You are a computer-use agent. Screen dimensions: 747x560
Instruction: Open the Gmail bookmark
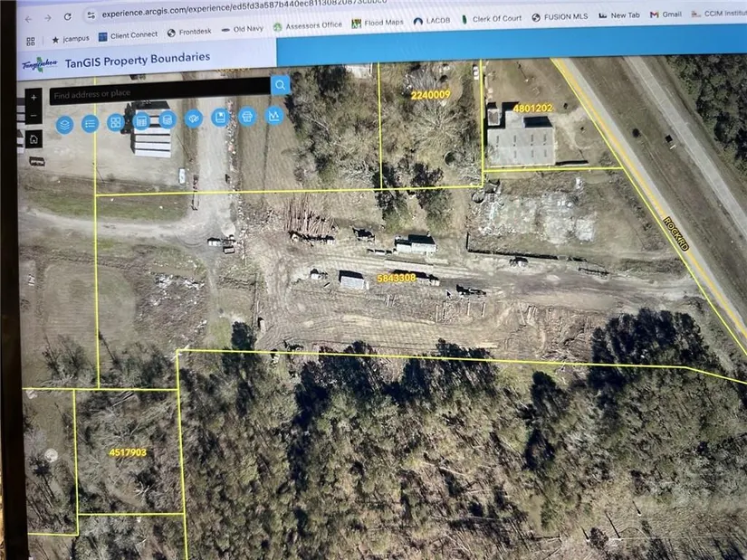click(x=666, y=14)
